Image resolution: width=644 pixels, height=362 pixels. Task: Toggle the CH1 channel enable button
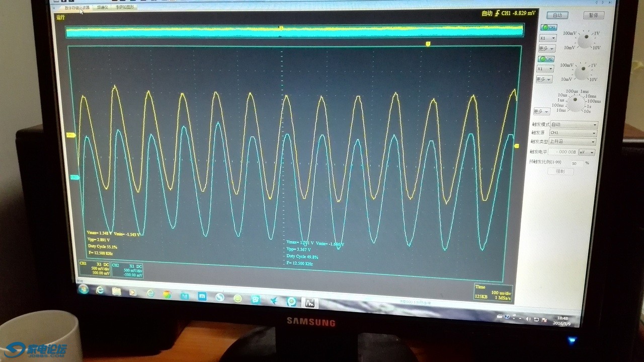click(549, 27)
